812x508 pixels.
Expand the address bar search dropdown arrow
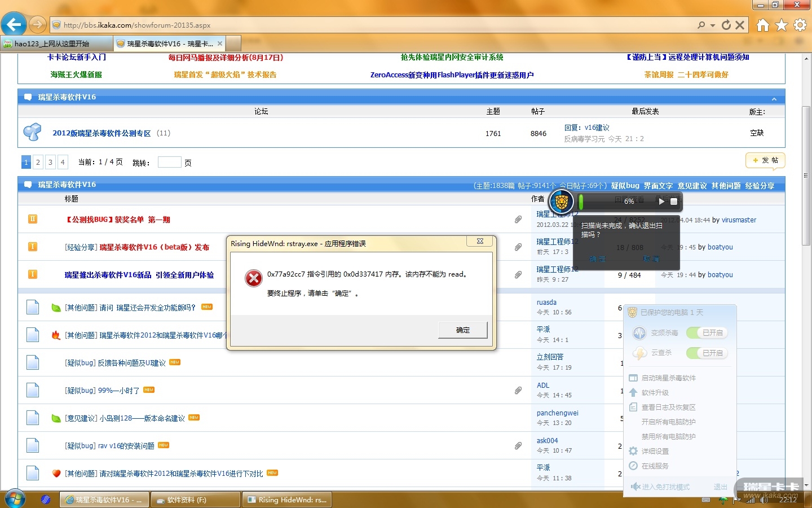click(x=712, y=25)
